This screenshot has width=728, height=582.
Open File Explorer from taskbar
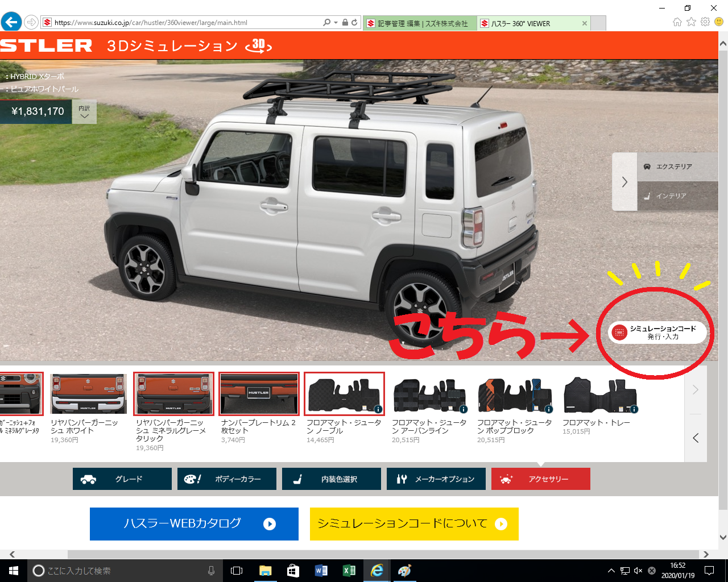click(265, 571)
